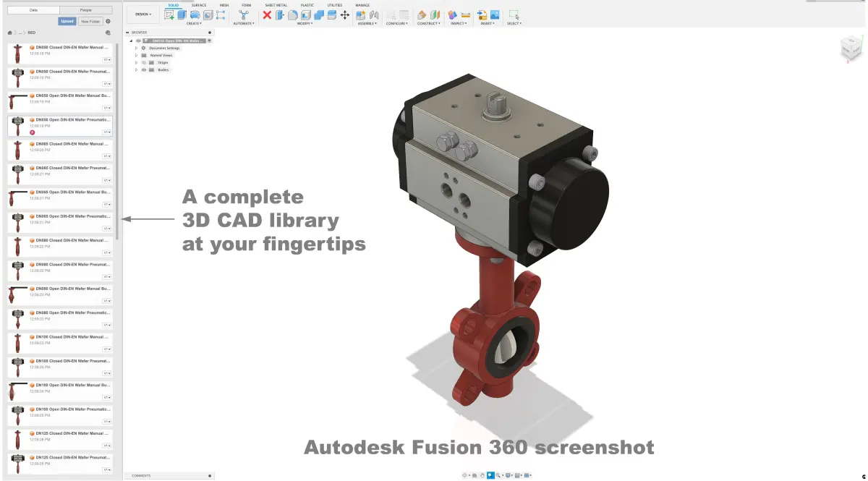Toggle the Browser panel pin dot

click(x=210, y=33)
